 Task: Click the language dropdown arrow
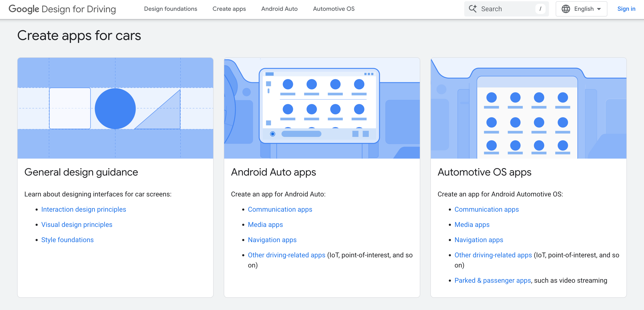coord(599,9)
